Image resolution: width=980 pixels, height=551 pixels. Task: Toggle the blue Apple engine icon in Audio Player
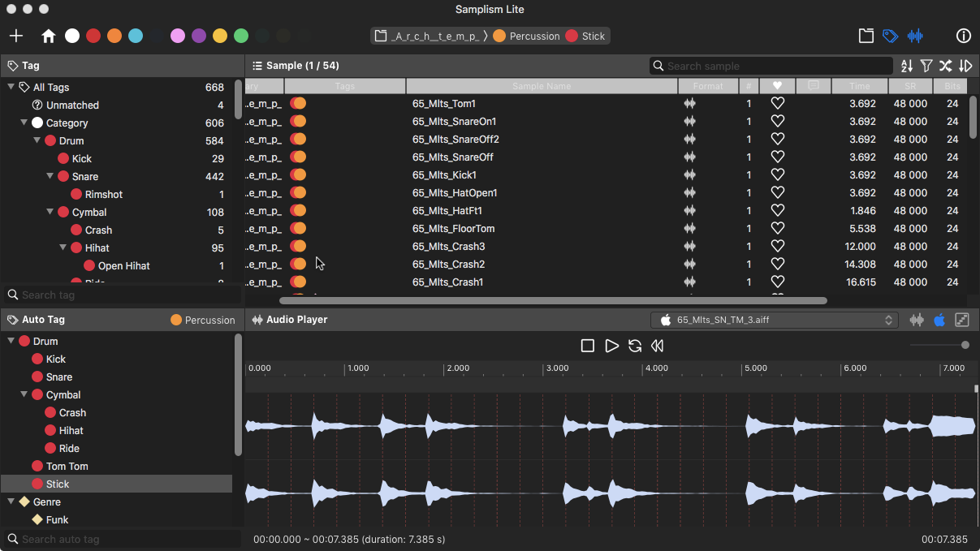[939, 320]
